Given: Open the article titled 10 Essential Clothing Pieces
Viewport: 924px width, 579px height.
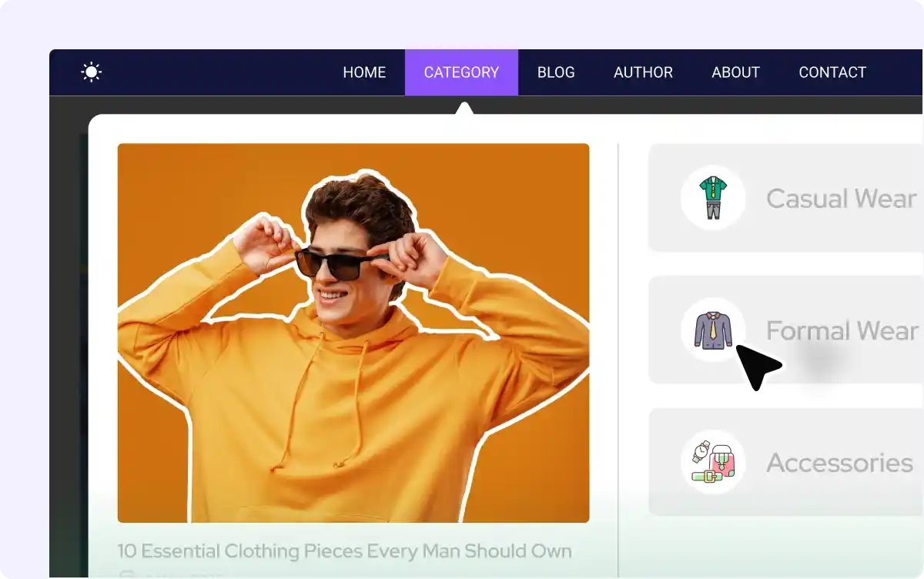Looking at the screenshot, I should click(x=344, y=551).
